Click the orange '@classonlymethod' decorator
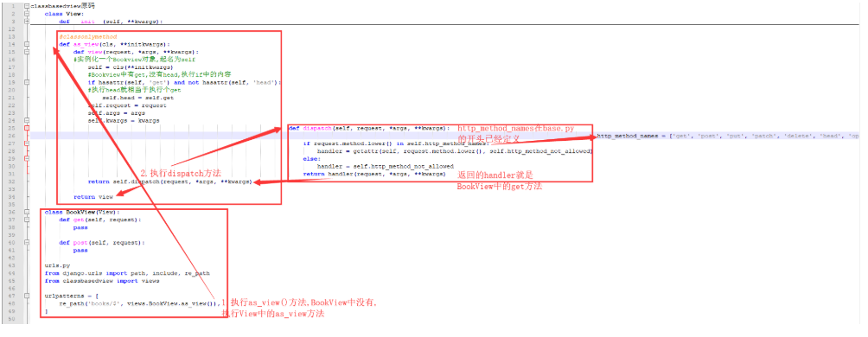This screenshot has width=868, height=337. [88, 36]
